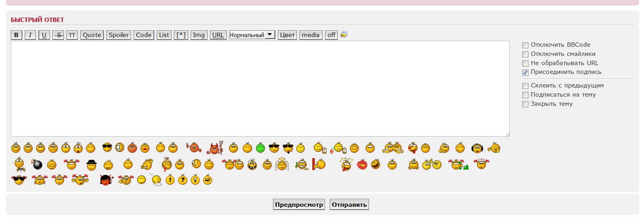Viewport: 644px width, 222px height.
Task: Insert the exclamation mark smiley
Action: [170, 180]
